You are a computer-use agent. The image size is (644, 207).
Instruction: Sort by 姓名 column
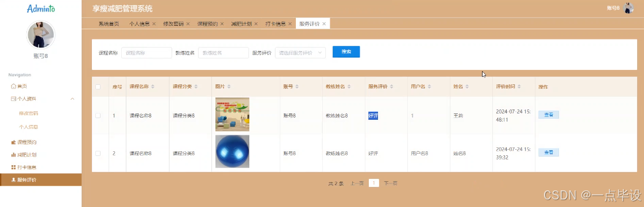(467, 87)
